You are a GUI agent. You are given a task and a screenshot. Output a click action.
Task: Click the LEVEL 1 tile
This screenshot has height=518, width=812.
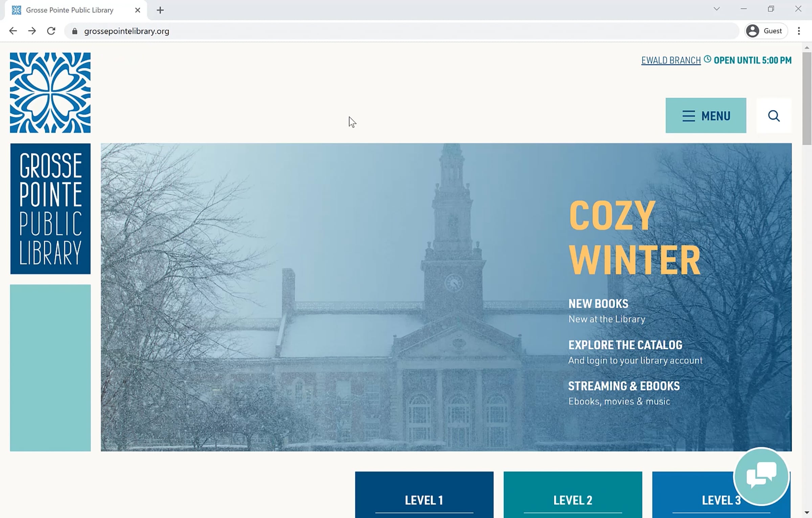click(424, 500)
